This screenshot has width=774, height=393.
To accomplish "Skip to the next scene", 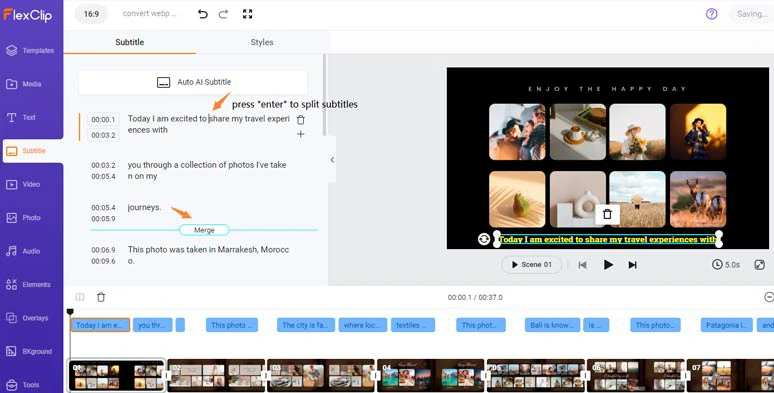I will 632,265.
